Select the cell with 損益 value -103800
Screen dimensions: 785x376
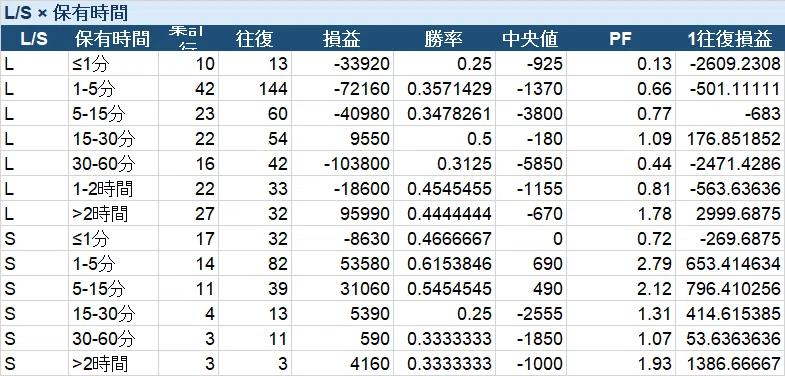[342, 164]
